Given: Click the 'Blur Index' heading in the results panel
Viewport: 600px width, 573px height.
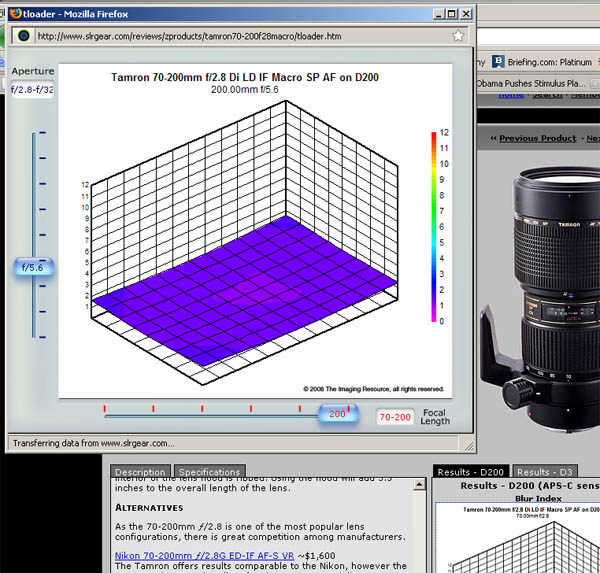Looking at the screenshot, I should [x=538, y=498].
